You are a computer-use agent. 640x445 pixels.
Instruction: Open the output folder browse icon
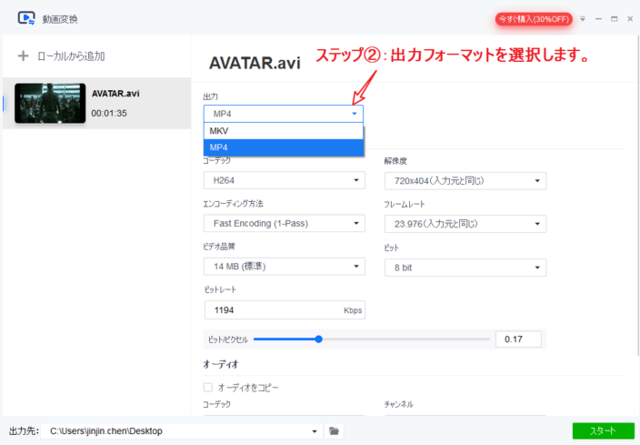(335, 431)
